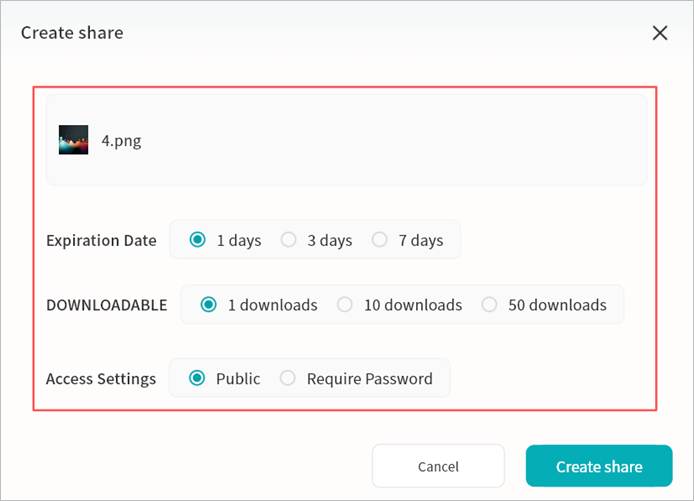Enable the Require Password radio circle

[x=288, y=378]
